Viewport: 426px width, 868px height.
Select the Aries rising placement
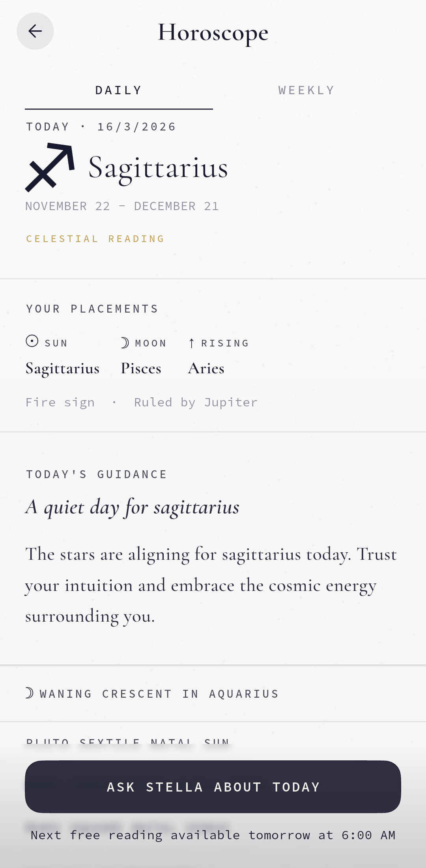[206, 369]
